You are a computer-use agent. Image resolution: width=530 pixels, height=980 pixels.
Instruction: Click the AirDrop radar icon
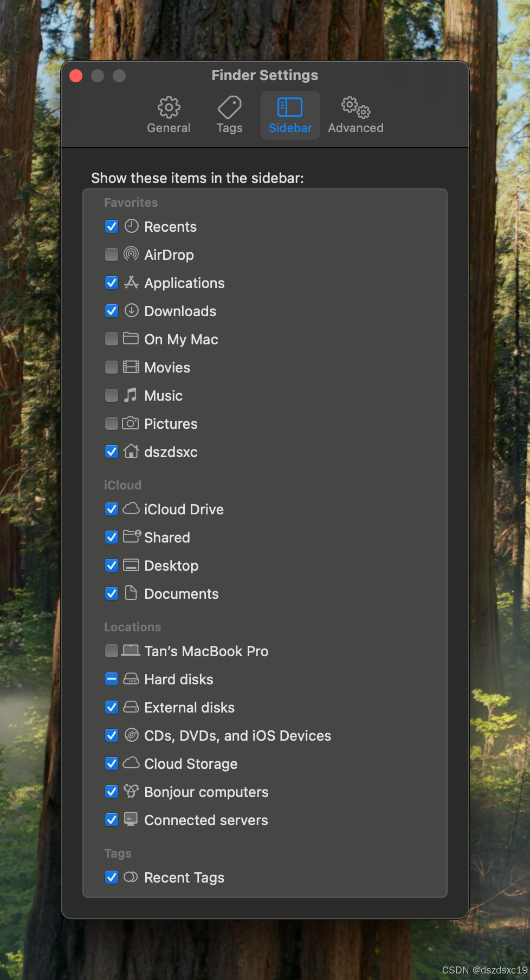point(131,254)
